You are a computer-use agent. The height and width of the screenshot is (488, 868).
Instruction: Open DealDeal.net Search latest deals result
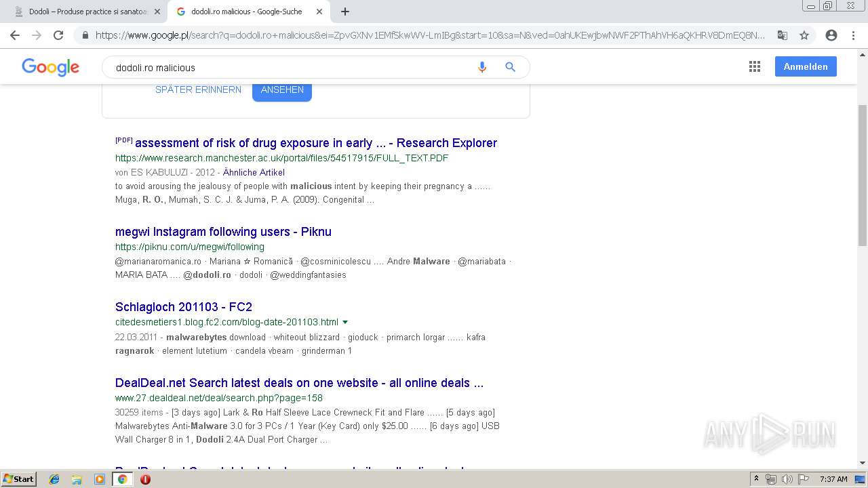299,383
